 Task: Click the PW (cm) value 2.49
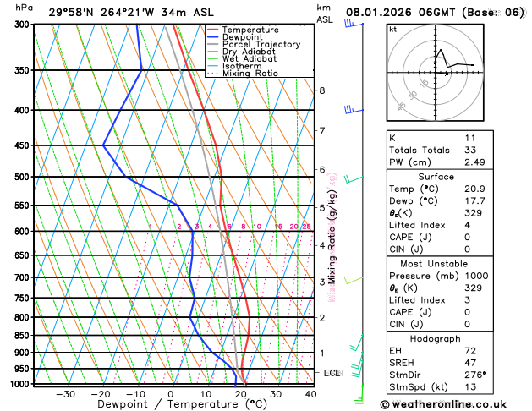pos(474,162)
